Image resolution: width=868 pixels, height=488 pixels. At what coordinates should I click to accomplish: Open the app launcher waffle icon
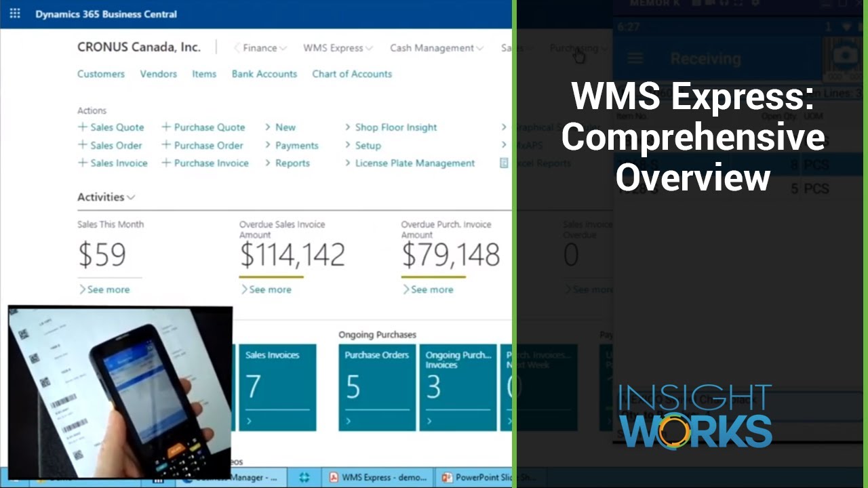[x=15, y=14]
